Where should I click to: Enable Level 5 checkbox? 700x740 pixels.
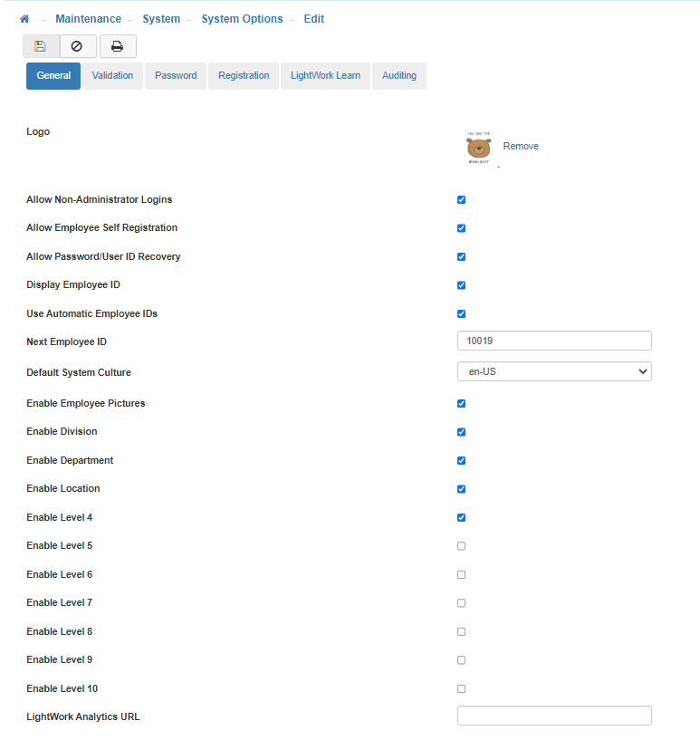461,546
